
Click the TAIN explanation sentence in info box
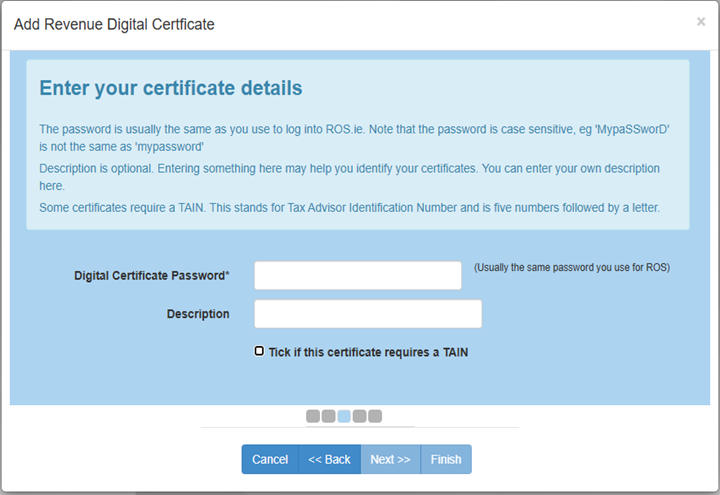349,208
